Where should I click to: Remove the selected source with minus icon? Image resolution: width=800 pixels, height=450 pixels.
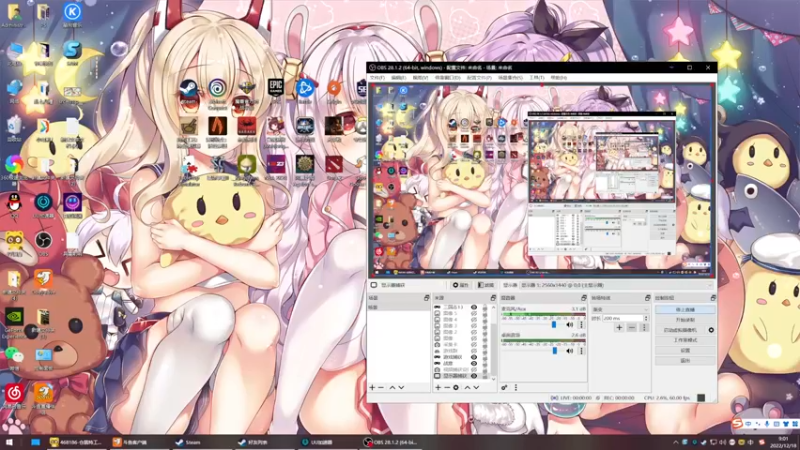tap(447, 388)
